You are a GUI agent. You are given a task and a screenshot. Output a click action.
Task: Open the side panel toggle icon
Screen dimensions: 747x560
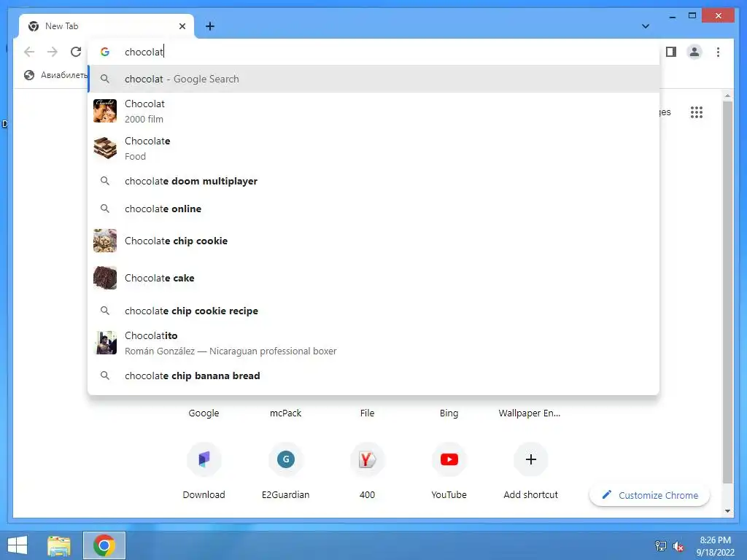tap(671, 52)
